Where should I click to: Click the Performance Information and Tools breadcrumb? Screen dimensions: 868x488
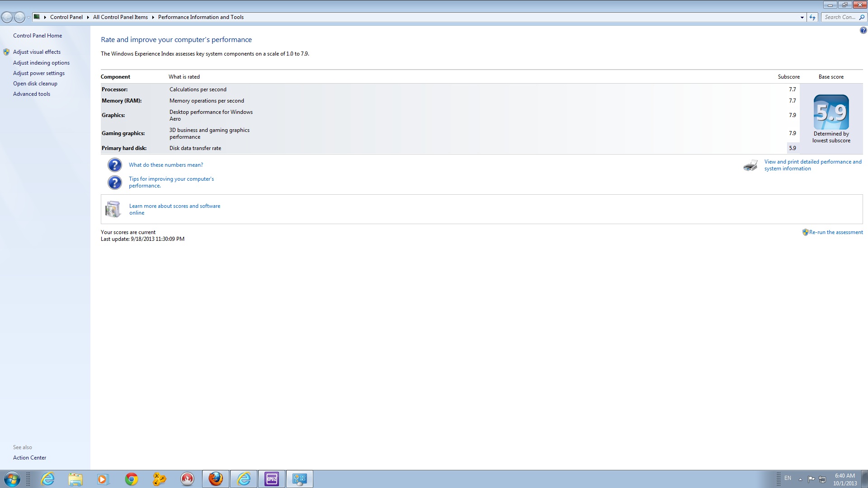[x=201, y=17]
